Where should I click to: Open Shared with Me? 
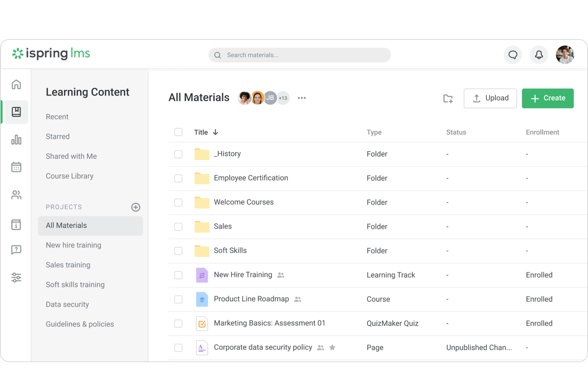tap(71, 156)
